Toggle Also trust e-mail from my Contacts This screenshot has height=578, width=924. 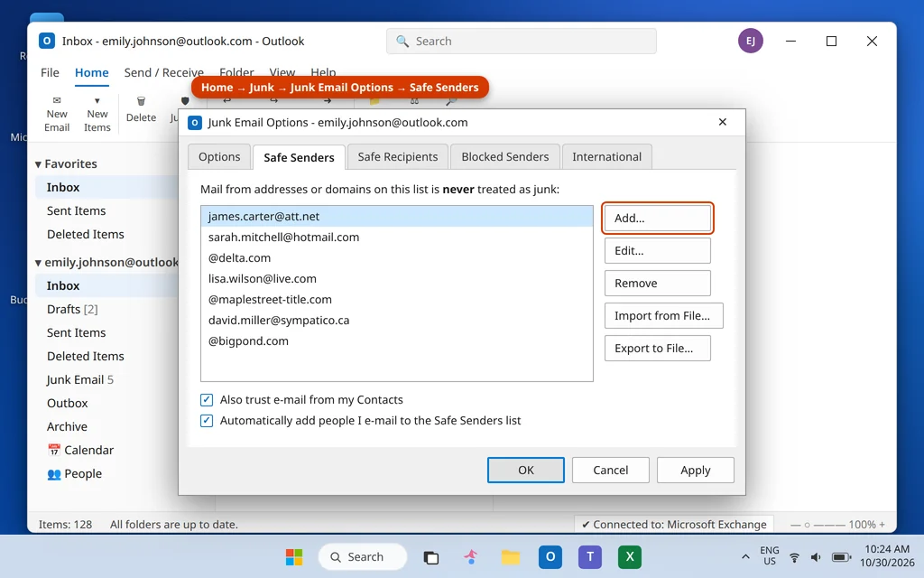coord(207,400)
